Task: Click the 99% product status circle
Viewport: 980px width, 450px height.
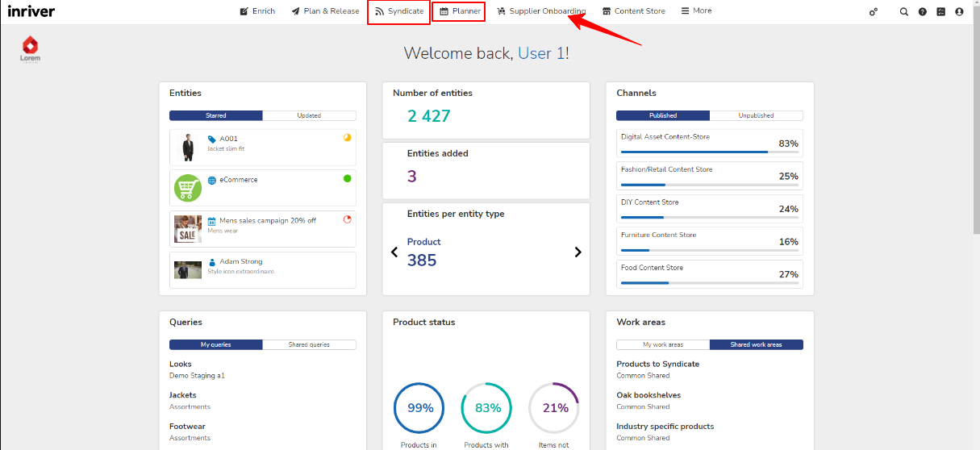Action: pyautogui.click(x=420, y=408)
